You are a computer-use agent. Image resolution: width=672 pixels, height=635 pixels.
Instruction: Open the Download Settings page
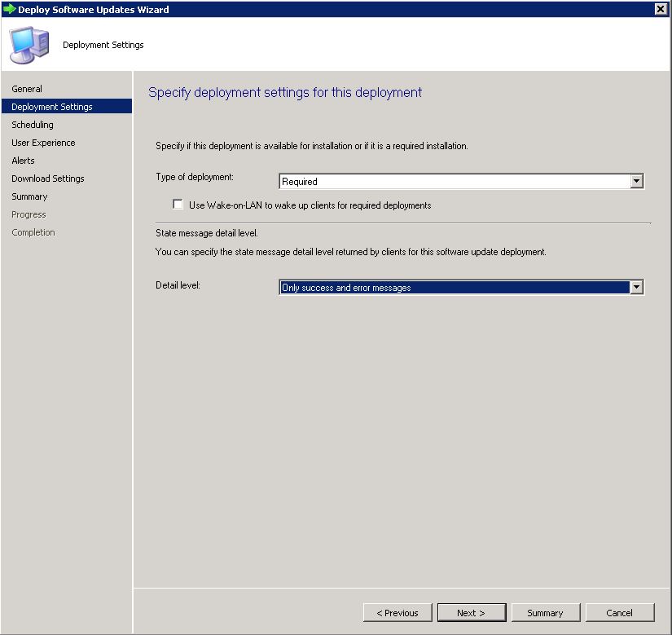pos(48,179)
